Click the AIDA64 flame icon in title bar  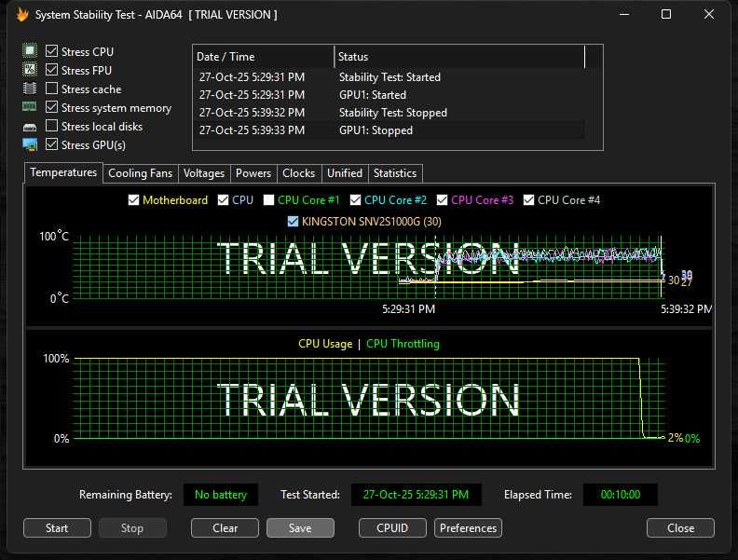coord(22,15)
